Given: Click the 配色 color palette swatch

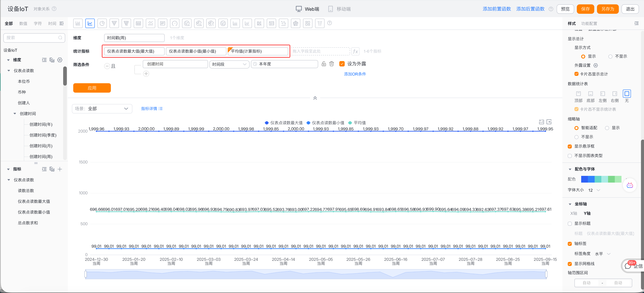Looking at the screenshot, I should coord(601,179).
